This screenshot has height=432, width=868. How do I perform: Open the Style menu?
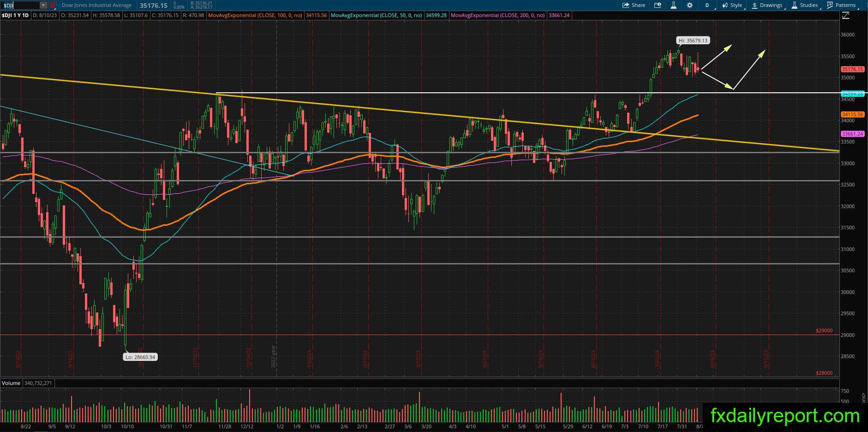731,5
